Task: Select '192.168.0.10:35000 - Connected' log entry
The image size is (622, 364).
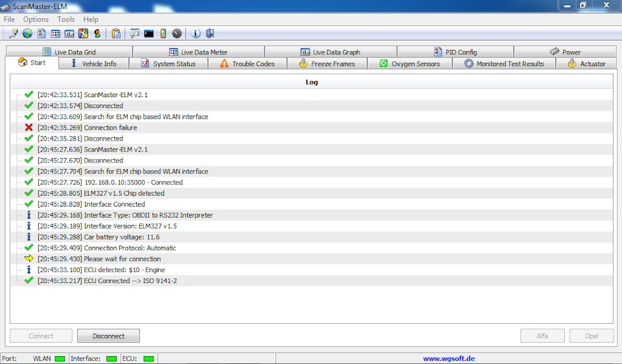Action: (x=312, y=183)
